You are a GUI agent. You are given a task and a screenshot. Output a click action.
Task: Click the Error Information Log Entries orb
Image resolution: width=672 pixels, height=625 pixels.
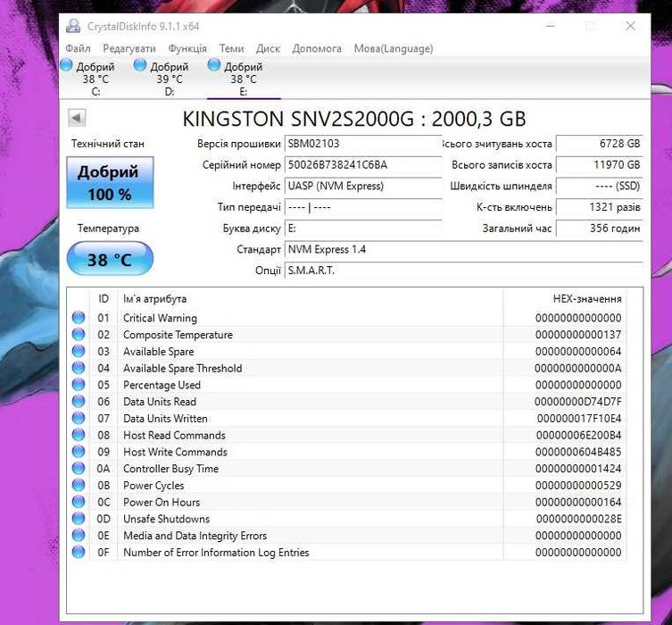pyautogui.click(x=79, y=551)
